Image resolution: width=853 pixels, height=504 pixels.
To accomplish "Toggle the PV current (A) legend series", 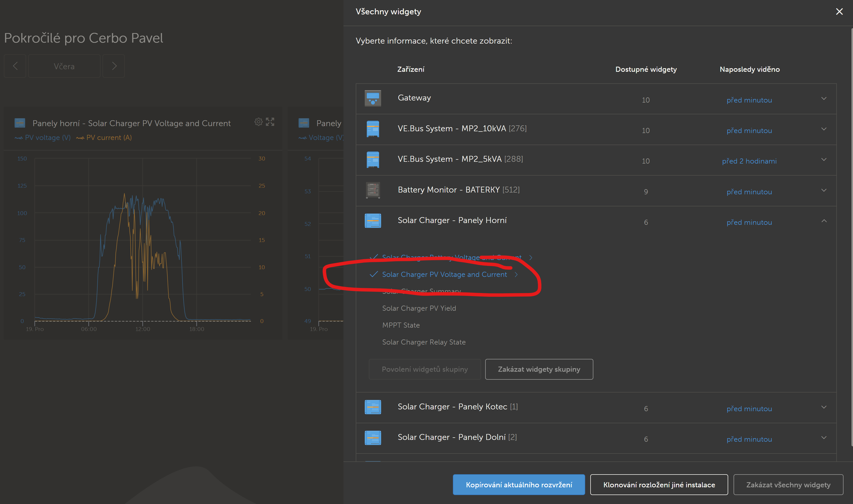I will (104, 138).
